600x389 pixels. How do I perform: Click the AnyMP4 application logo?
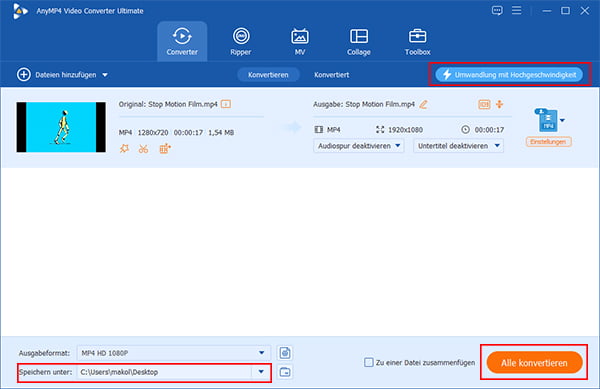pos(20,11)
